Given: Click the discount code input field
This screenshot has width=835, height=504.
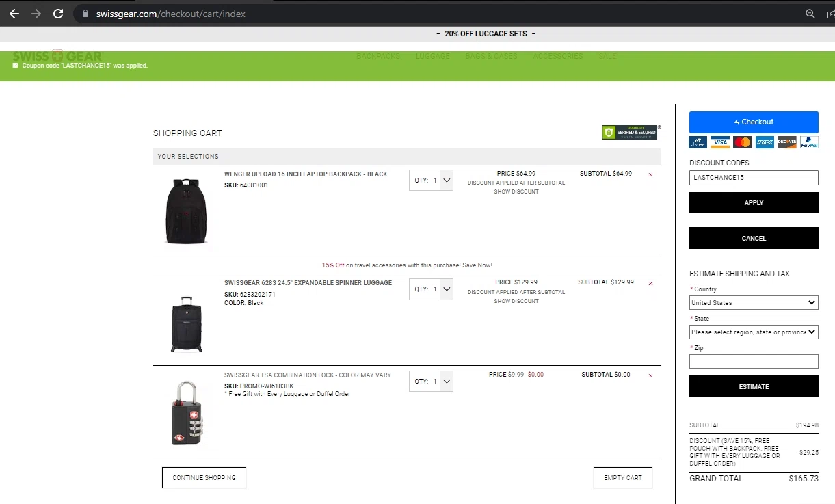Looking at the screenshot, I should pos(754,178).
